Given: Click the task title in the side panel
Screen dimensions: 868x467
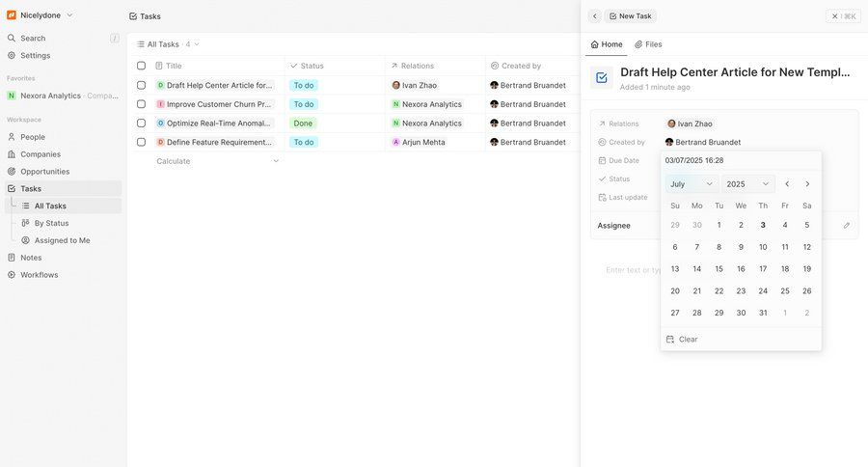Looking at the screenshot, I should pos(735,72).
